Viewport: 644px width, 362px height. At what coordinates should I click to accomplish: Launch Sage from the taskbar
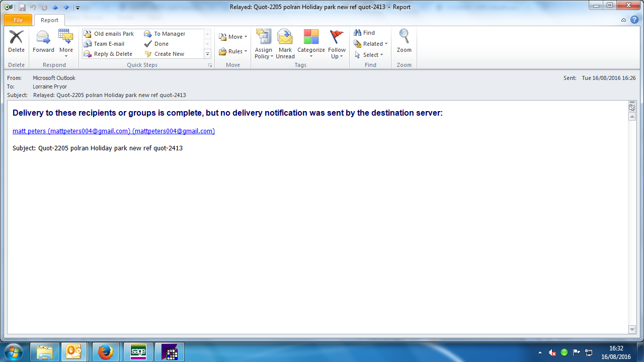pos(138,352)
